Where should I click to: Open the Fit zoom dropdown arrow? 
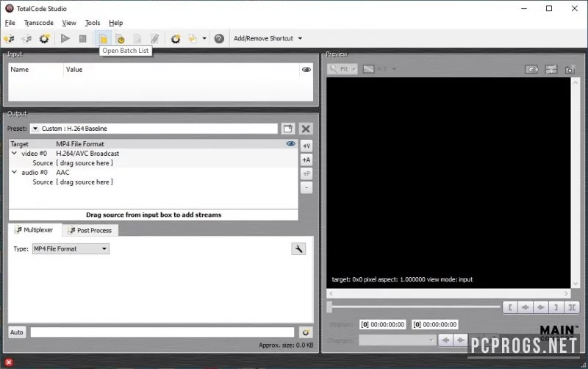point(354,69)
